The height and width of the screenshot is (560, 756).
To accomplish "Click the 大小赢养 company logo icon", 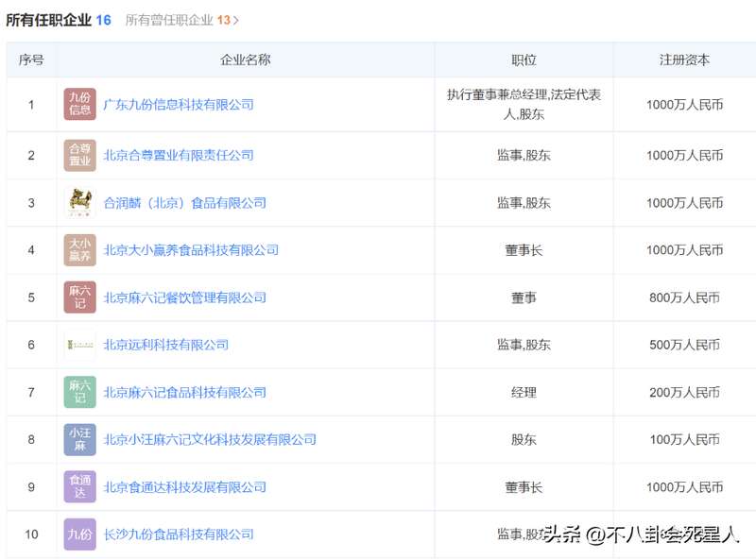I will click(80, 249).
